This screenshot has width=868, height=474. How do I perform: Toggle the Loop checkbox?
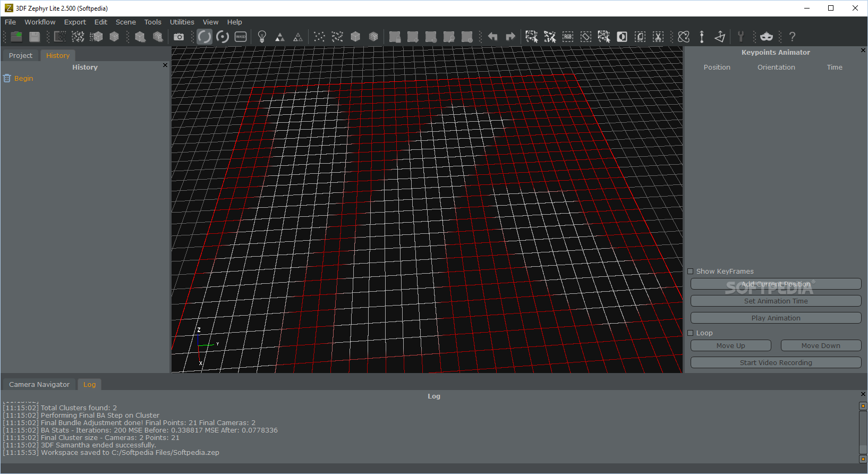(x=691, y=333)
